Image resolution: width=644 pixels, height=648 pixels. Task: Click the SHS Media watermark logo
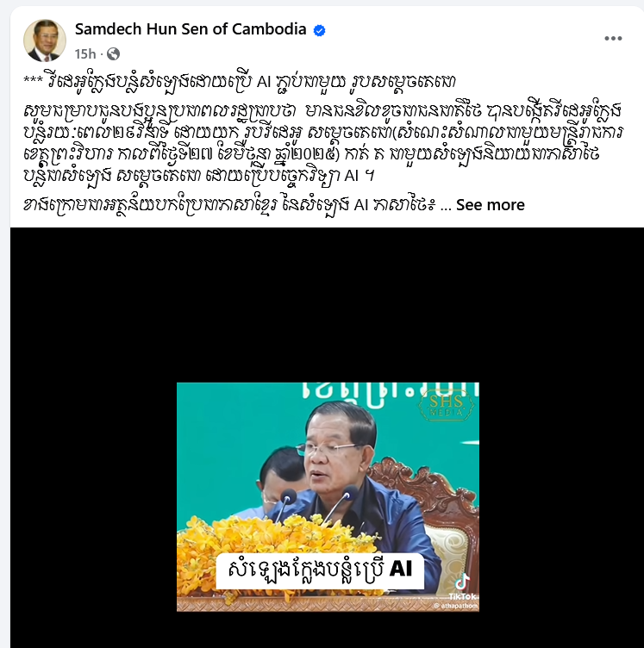(446, 405)
